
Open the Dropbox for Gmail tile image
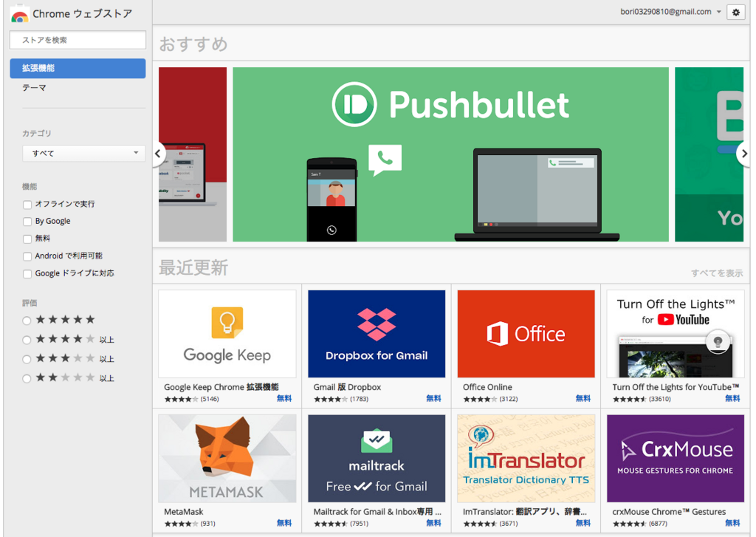coord(377,334)
